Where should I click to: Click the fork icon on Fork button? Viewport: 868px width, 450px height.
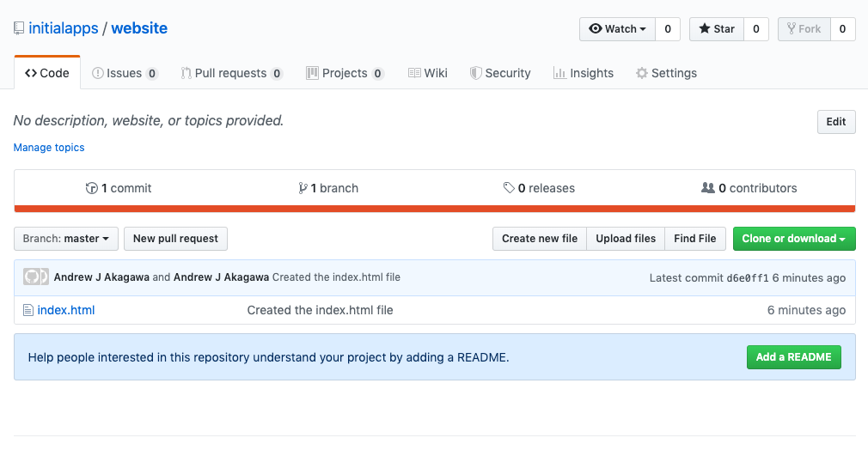(791, 28)
